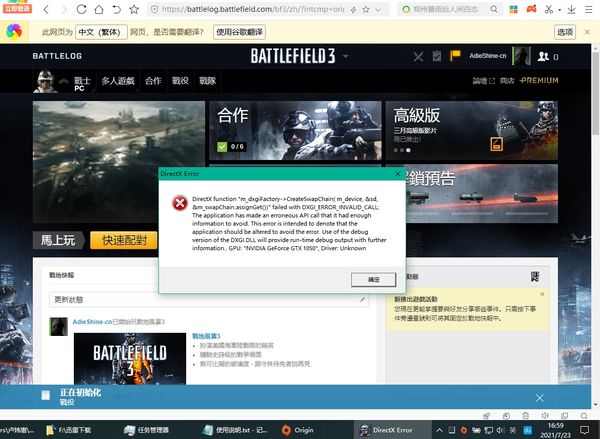Screen dimensions: 600x439
Task: Open the browser hamburger menu
Action: click(589, 10)
